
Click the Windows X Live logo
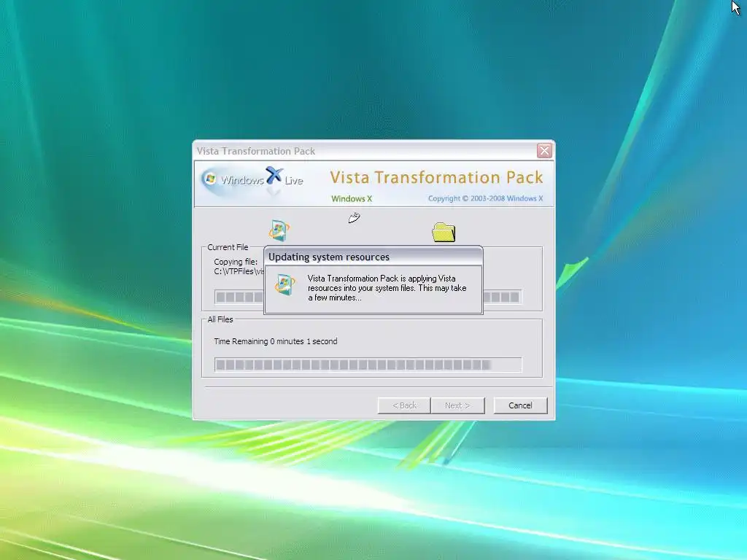[x=252, y=179]
